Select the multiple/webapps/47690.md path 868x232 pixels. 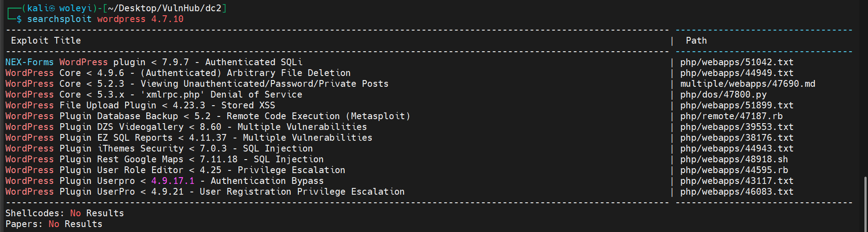[x=747, y=84]
